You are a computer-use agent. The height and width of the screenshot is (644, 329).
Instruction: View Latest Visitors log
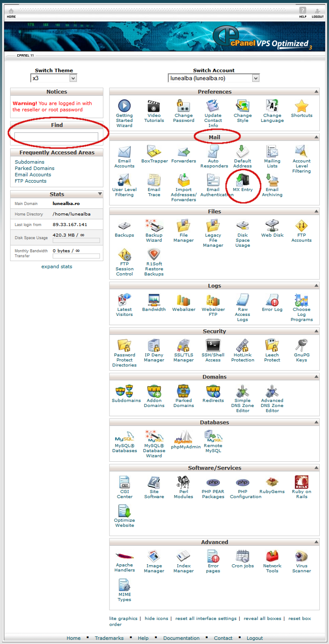pos(124,305)
